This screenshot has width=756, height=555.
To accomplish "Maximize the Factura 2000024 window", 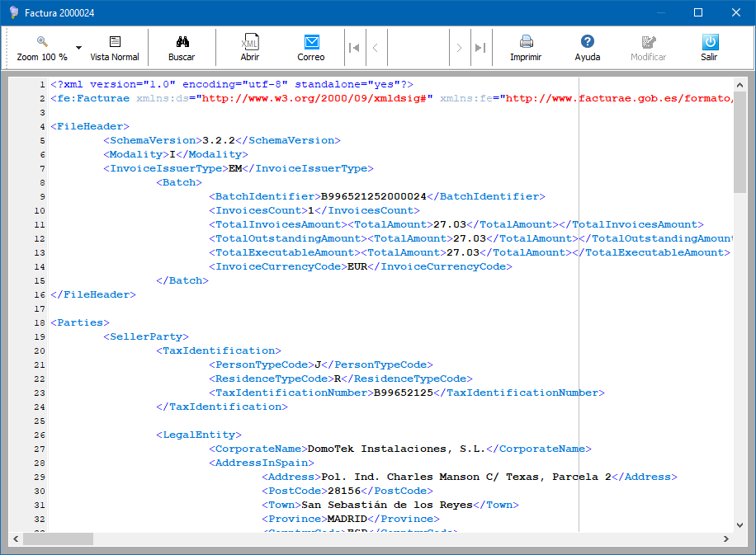I will [698, 12].
